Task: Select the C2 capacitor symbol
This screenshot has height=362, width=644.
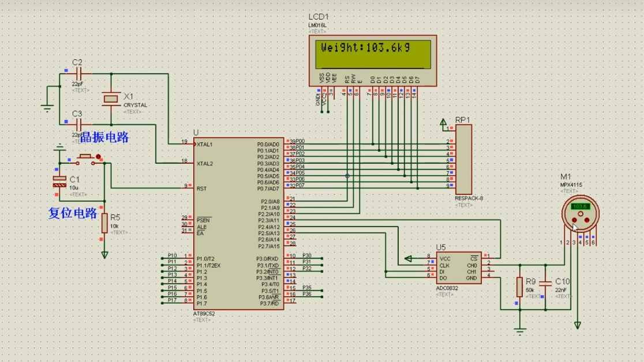Action: click(79, 74)
